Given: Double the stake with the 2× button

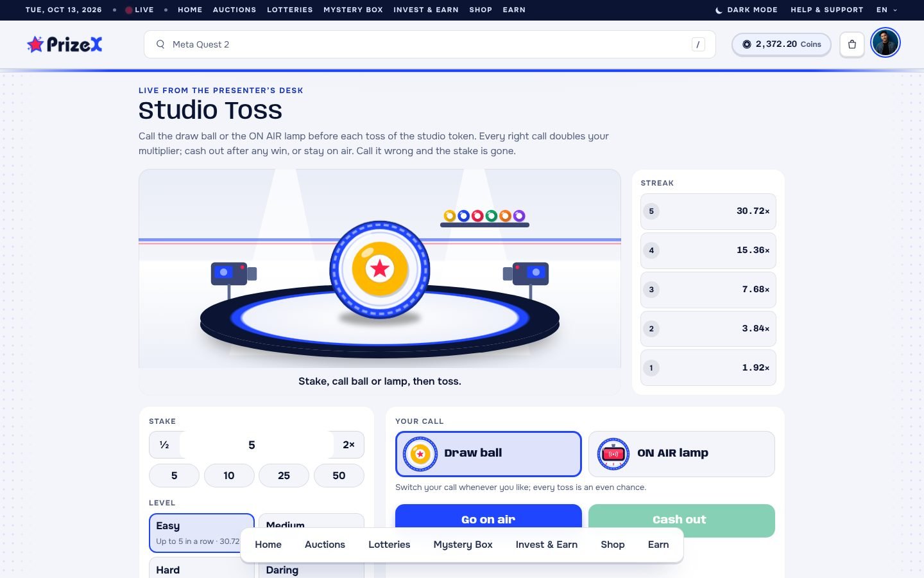Looking at the screenshot, I should (348, 444).
